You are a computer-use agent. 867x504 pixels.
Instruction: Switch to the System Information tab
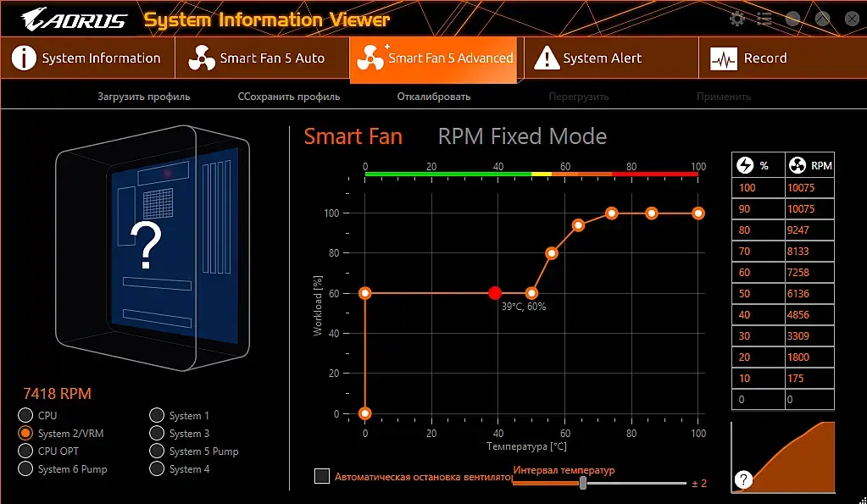coord(87,58)
